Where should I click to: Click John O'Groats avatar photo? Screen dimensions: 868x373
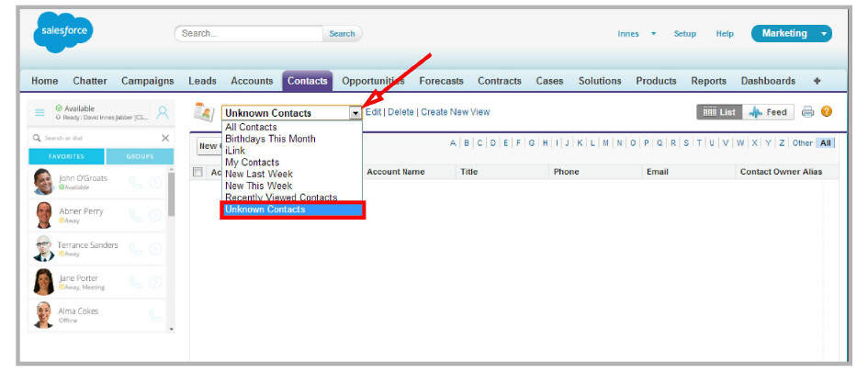pos(43,182)
